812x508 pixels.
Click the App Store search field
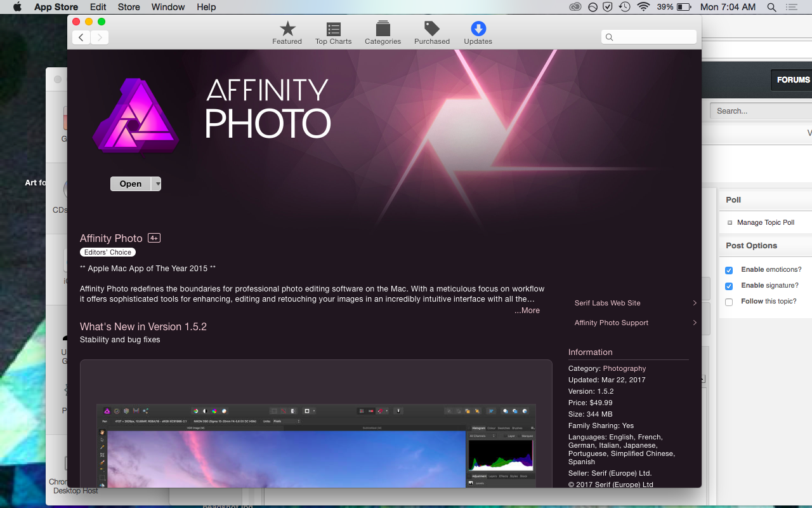tap(649, 37)
